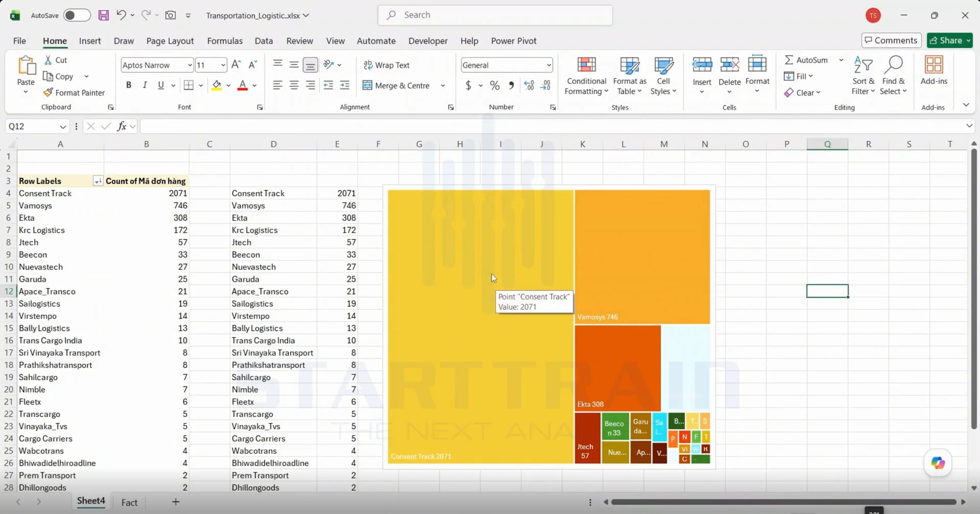
Task: Click the Insert cells icon
Action: pos(702,65)
